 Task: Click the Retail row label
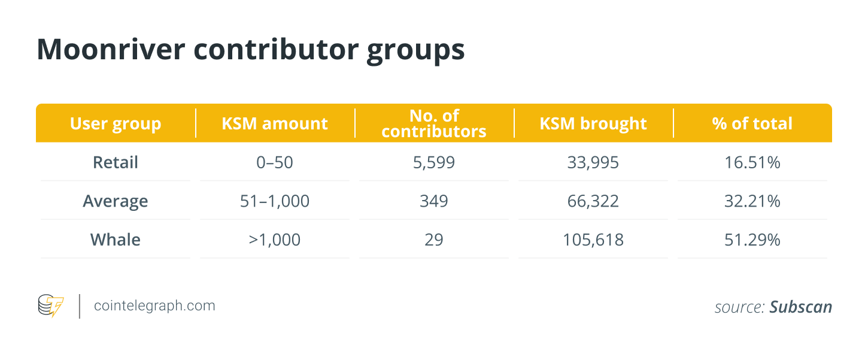point(116,162)
